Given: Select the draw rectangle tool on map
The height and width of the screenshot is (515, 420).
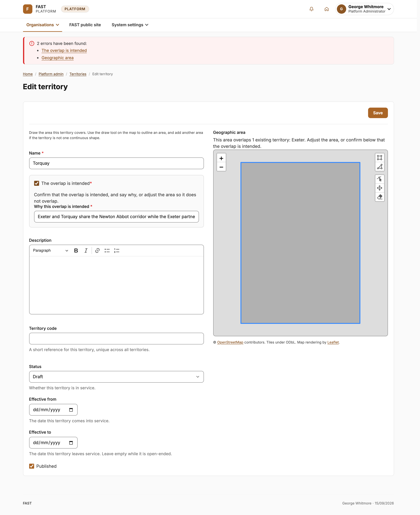Looking at the screenshot, I should point(379,158).
